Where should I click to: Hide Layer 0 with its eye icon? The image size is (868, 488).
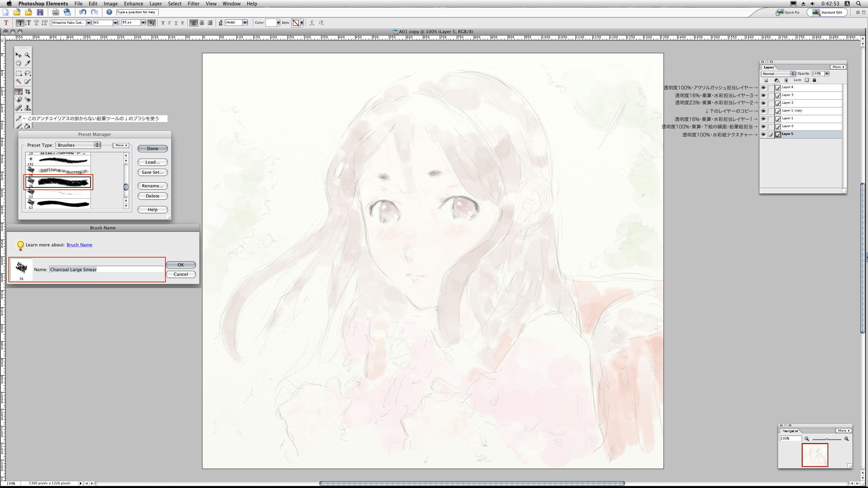click(763, 126)
